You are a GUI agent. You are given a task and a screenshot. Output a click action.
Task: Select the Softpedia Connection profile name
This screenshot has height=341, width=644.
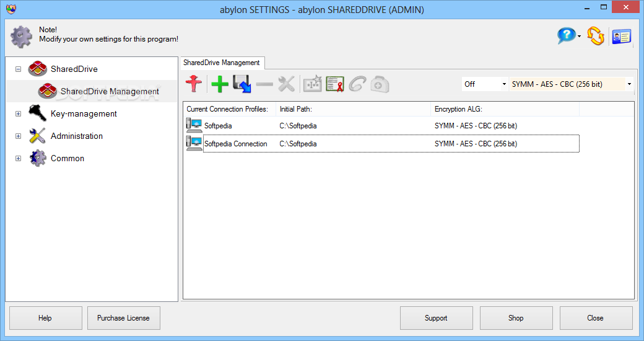[x=236, y=144]
